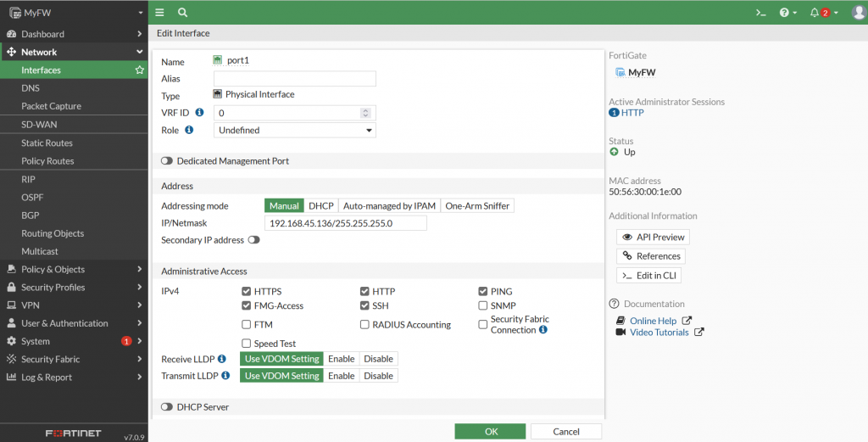Screen dimensions: 868x442
Task: Click the Security Fabric Connection info icon
Action: pos(543,329)
